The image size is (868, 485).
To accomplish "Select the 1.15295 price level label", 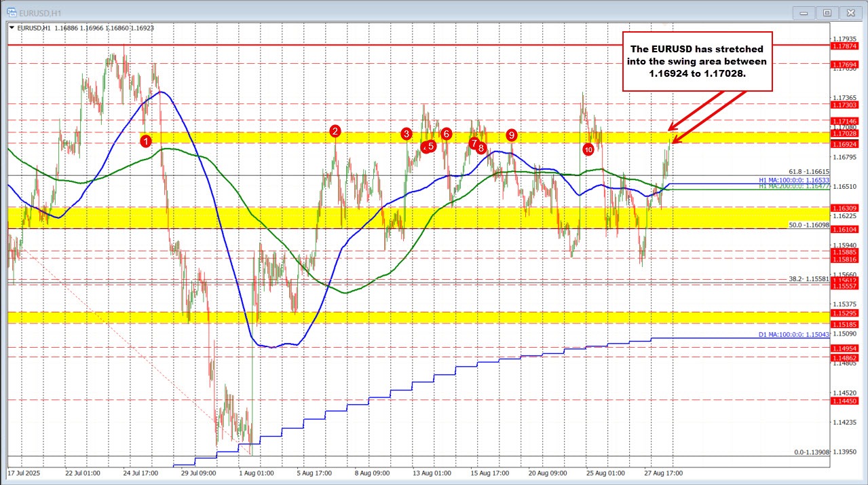I will click(x=844, y=312).
